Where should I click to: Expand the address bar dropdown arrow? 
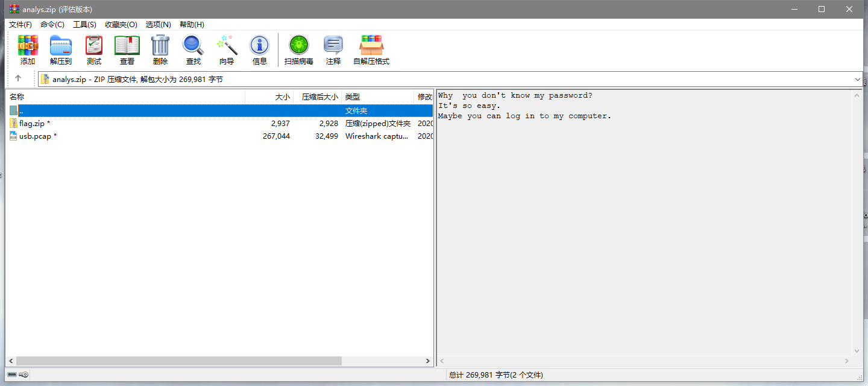[x=858, y=79]
